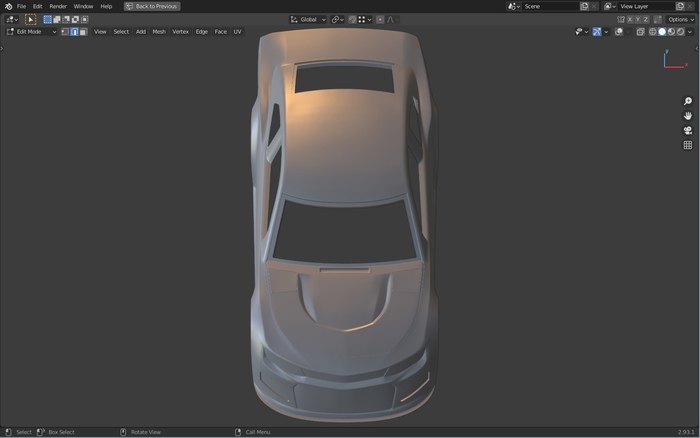Open the UV menu button
Viewport: 700px width, 438px height.
[x=237, y=32]
